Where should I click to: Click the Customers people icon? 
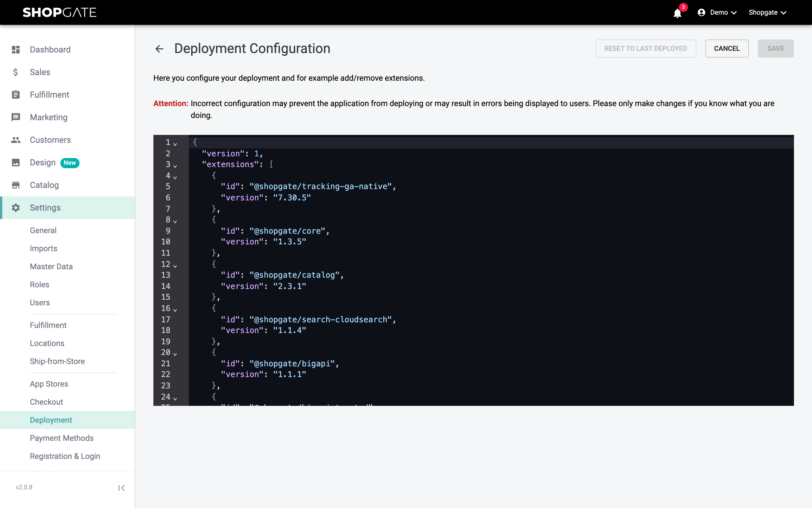[x=16, y=140]
